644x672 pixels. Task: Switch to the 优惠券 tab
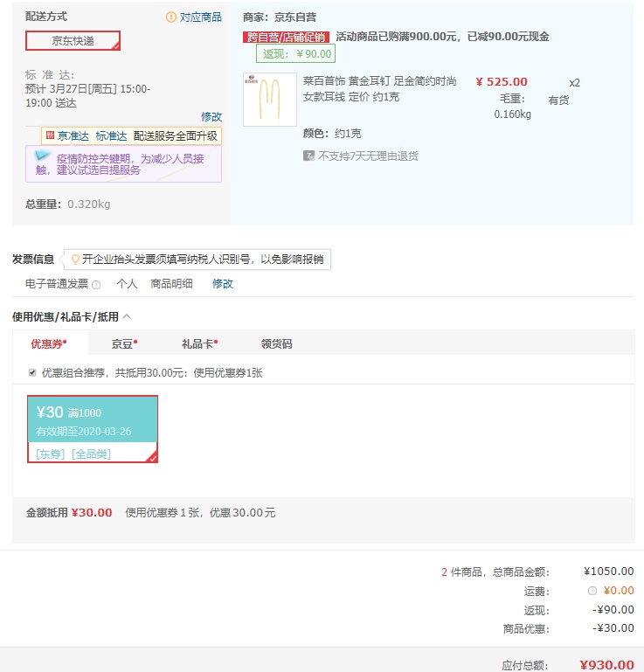pos(49,343)
